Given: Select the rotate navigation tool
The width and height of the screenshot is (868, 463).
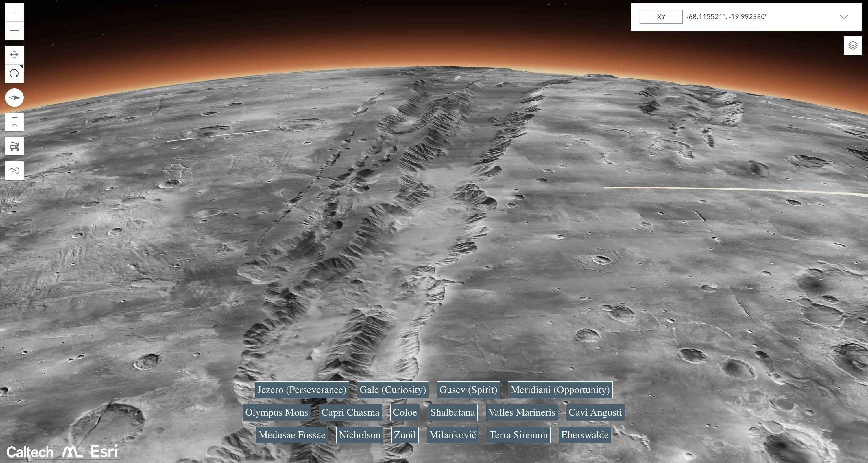Looking at the screenshot, I should pyautogui.click(x=14, y=73).
